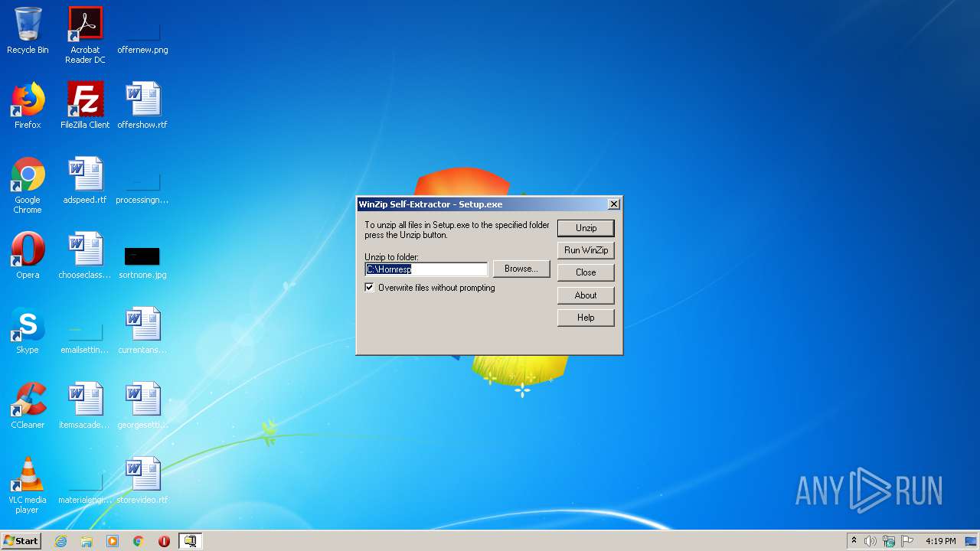
Task: Launch Chrome from the taskbar
Action: [139, 541]
